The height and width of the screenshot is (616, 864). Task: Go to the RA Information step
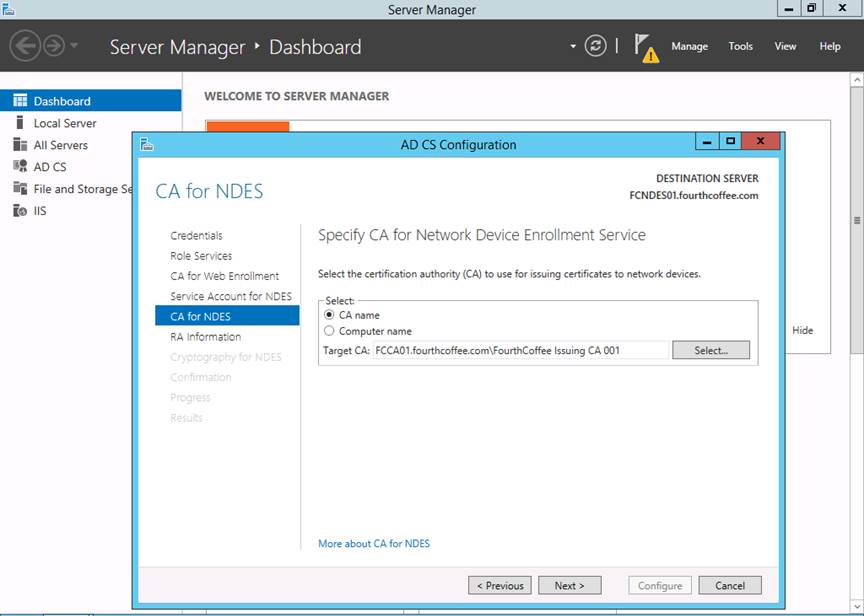205,337
